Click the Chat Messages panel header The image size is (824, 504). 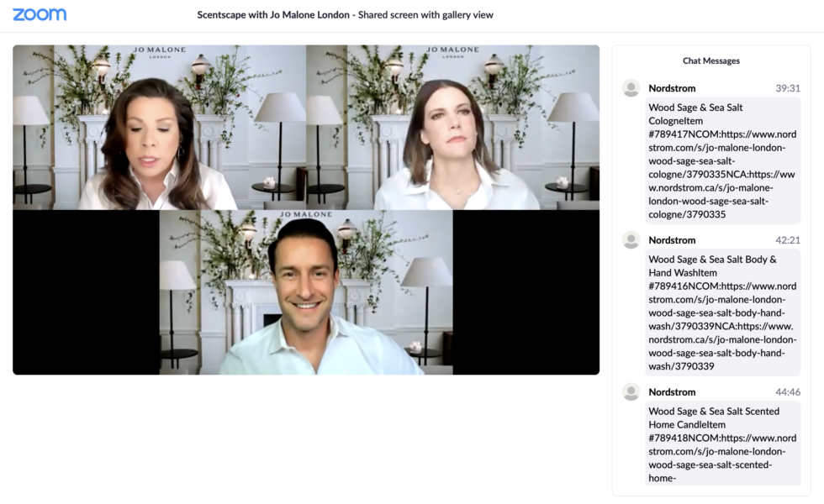710,60
